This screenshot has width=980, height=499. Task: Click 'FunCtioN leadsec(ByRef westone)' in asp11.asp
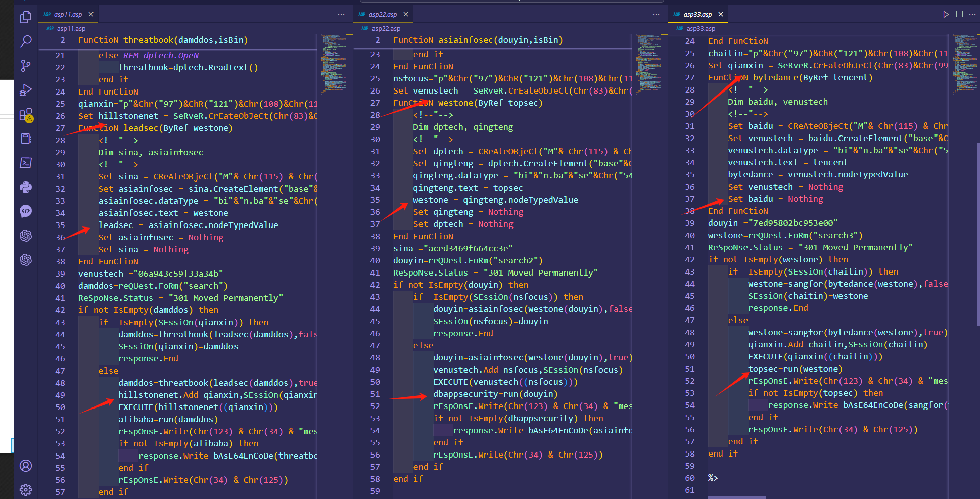(156, 128)
